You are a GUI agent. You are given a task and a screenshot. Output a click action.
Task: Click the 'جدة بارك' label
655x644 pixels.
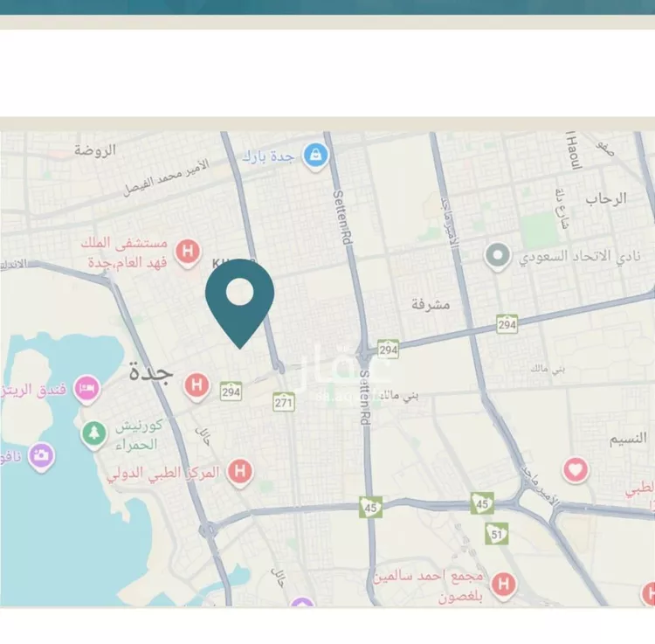coord(269,156)
